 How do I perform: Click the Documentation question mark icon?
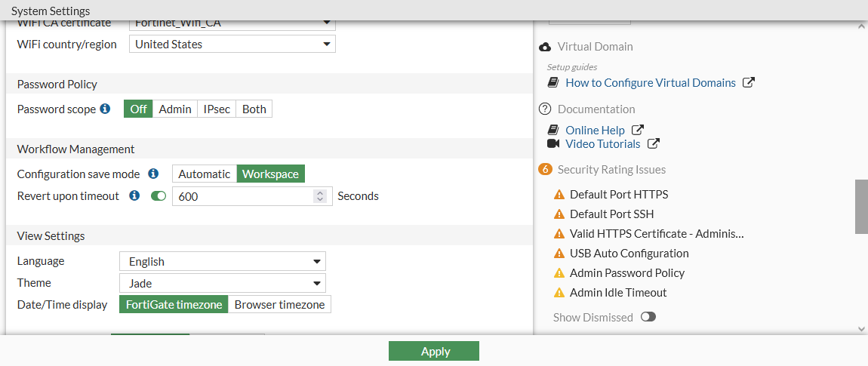click(x=546, y=109)
